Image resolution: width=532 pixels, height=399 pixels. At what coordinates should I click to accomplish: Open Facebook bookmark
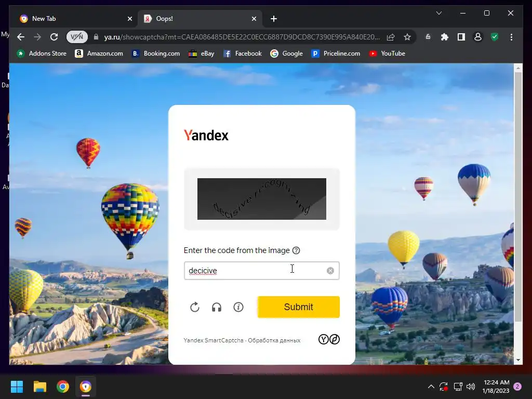pyautogui.click(x=243, y=54)
